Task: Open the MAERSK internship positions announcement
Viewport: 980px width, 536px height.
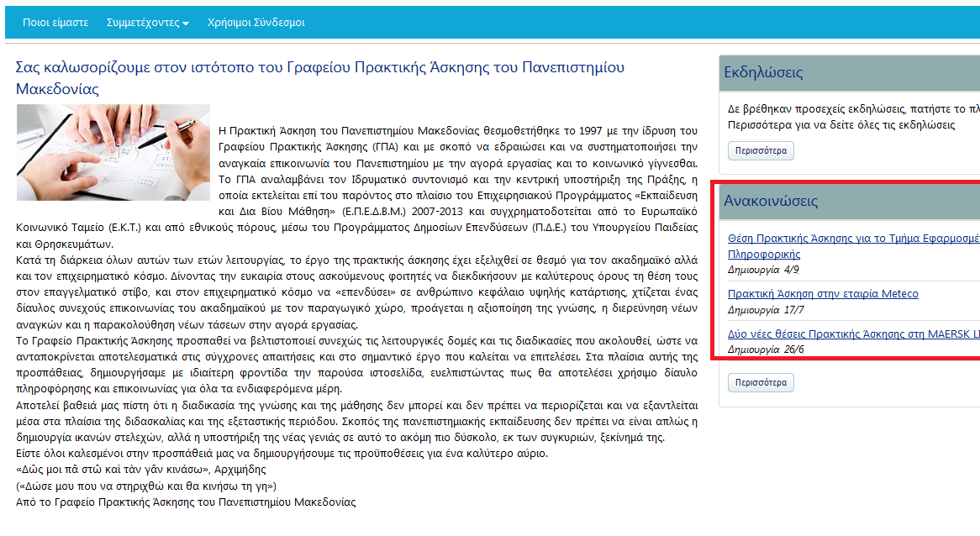Action: (x=854, y=334)
